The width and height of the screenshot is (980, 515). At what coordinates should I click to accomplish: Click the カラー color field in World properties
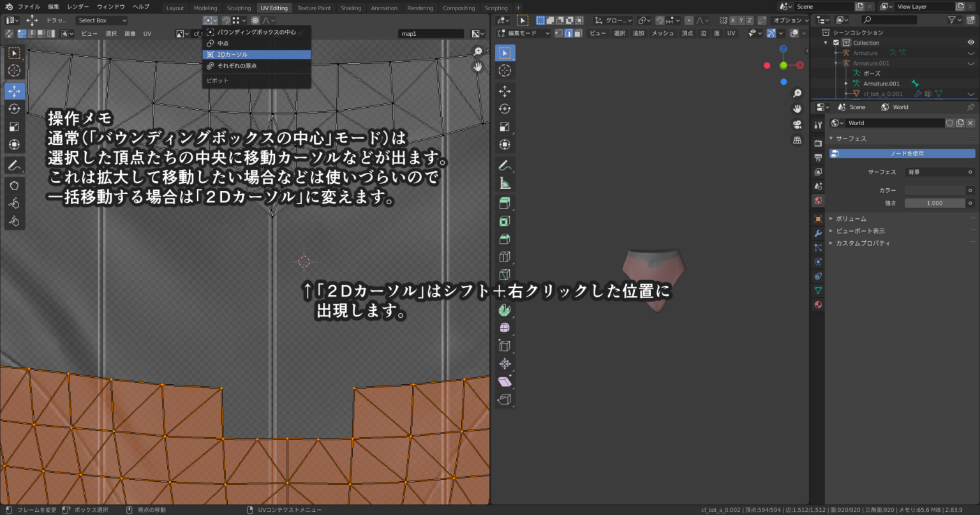[935, 190]
